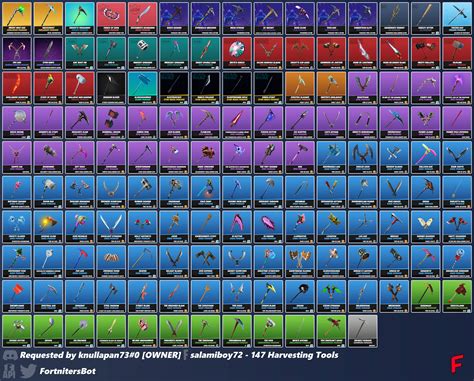The width and height of the screenshot is (474, 381).
Task: Select the silver disco ball on purple card
Action: [x=17, y=122]
